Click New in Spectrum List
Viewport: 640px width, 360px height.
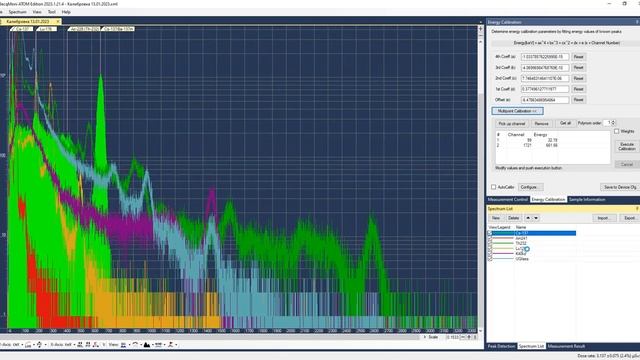pos(496,218)
